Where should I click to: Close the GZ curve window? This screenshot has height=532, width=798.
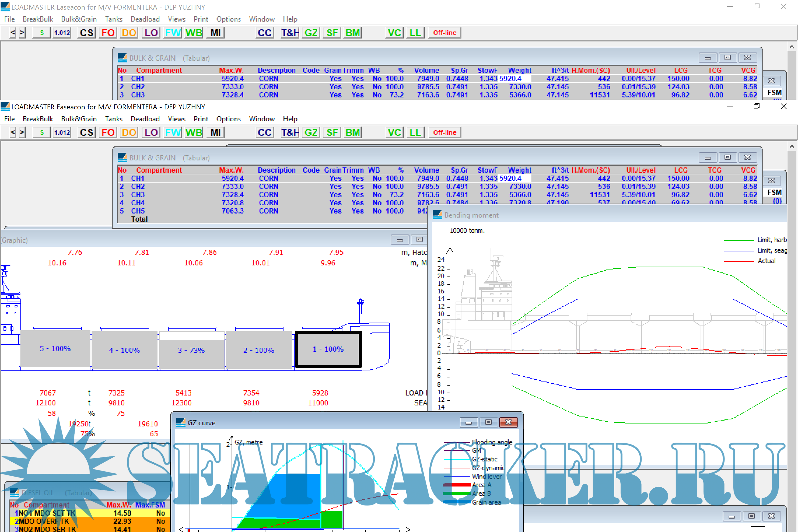pyautogui.click(x=508, y=422)
